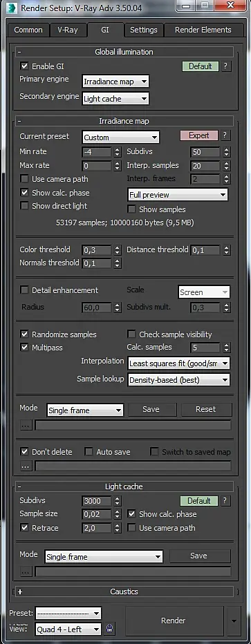Click the Light cache Subdivs spinner
Image resolution: width=251 pixels, height=644 pixels.
tap(118, 501)
